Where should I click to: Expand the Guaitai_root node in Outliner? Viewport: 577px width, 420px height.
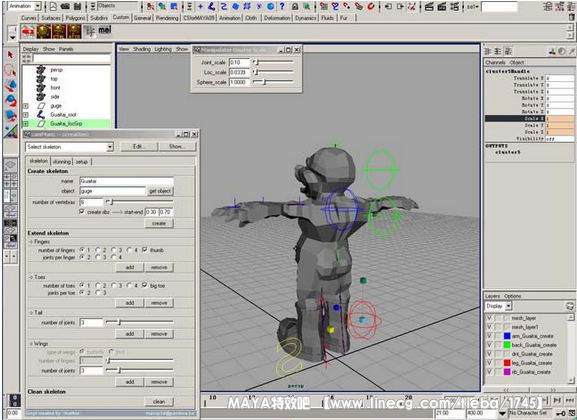26,115
